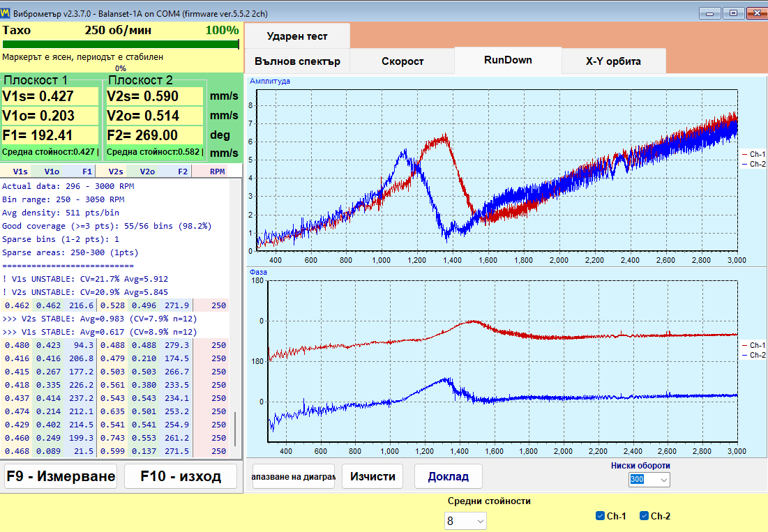
Task: Expand the Ниски обороти dropdown
Action: [x=663, y=480]
